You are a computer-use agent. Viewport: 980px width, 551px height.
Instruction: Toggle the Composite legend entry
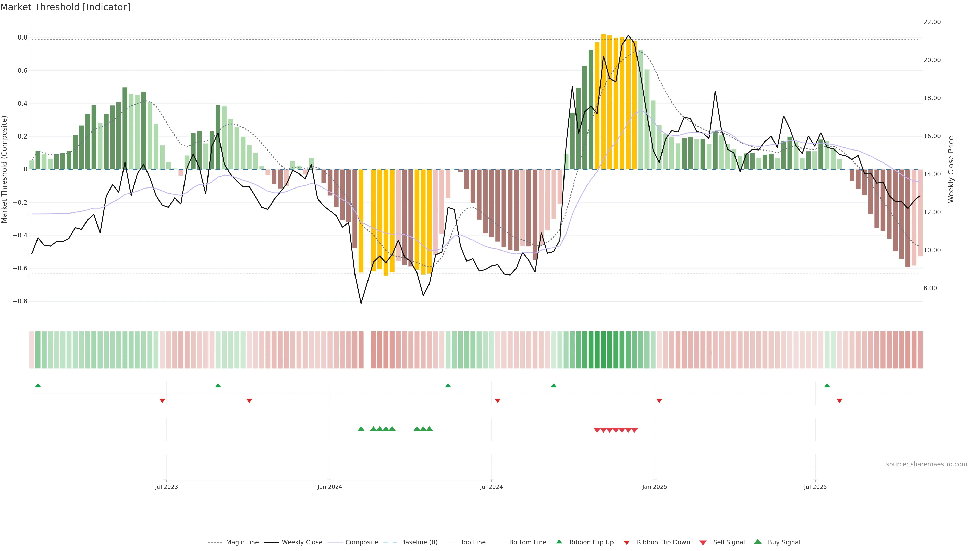point(361,542)
